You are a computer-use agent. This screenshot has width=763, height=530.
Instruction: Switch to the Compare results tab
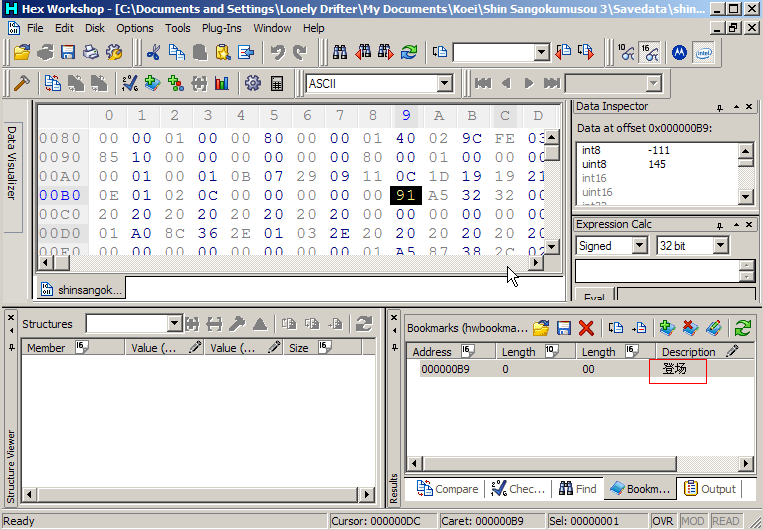[448, 489]
